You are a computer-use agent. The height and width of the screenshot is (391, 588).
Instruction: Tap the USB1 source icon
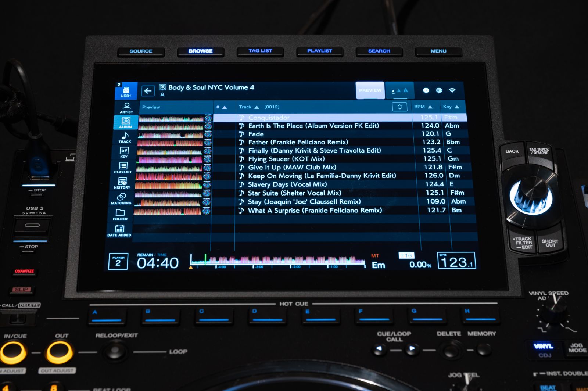click(126, 91)
